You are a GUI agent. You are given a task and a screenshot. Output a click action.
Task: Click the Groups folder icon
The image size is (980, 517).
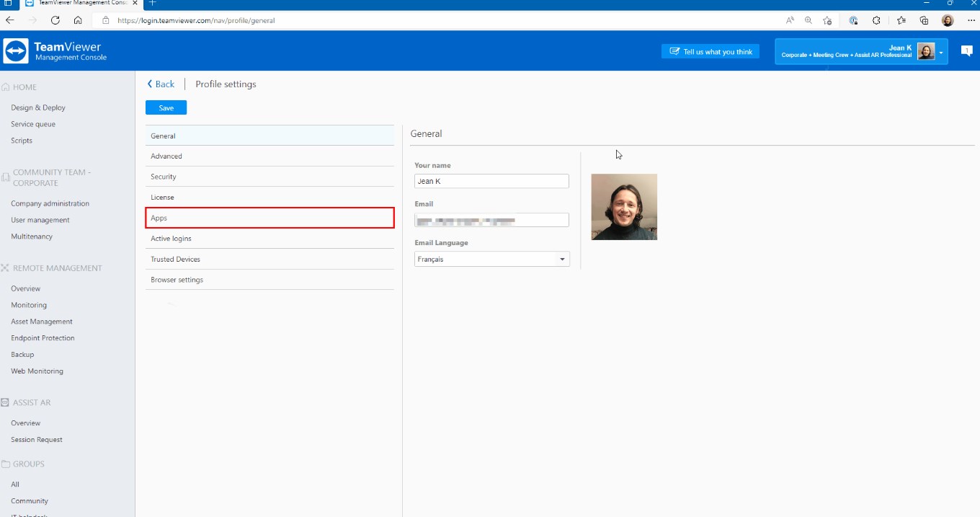click(x=6, y=464)
